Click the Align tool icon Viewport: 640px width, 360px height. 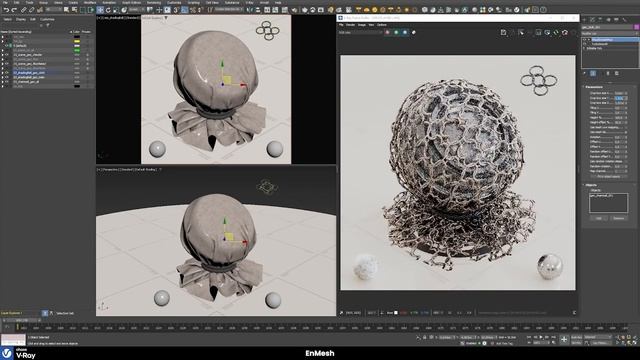(x=258, y=10)
